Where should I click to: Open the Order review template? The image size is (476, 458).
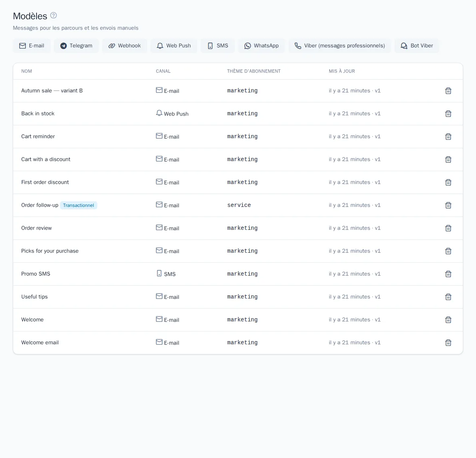point(37,228)
